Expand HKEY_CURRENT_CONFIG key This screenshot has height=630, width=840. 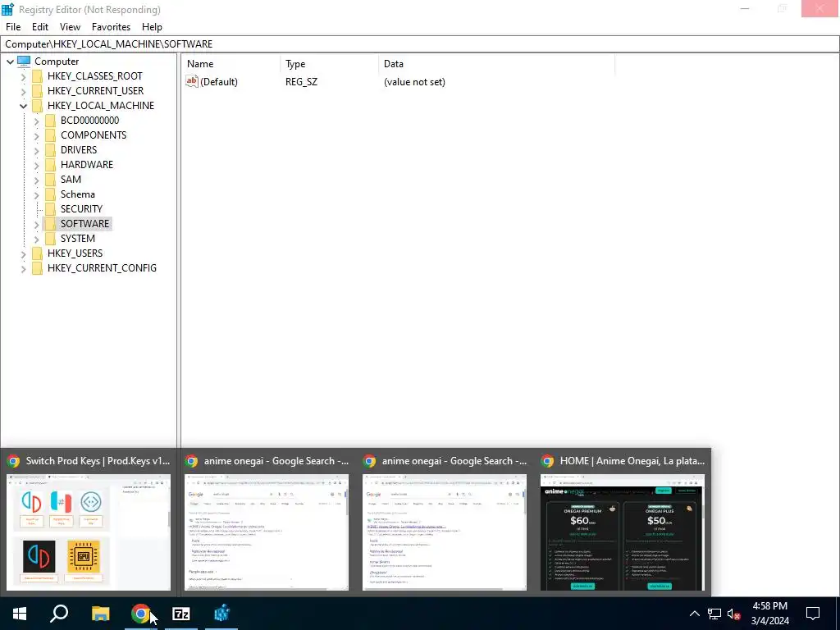(x=23, y=268)
